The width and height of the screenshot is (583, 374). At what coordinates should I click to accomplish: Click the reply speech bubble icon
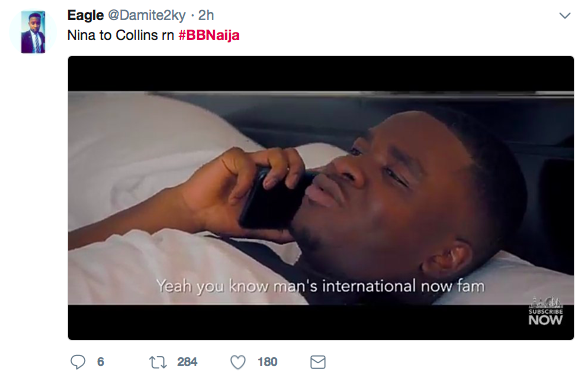tap(78, 362)
